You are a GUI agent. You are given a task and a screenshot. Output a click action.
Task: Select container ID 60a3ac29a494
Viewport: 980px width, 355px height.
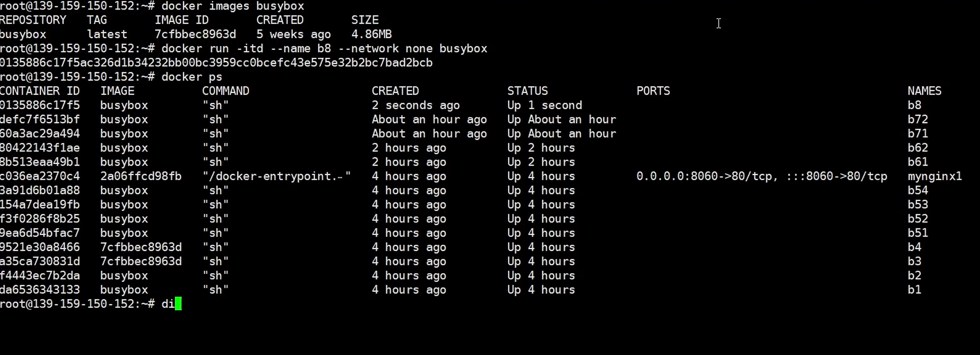pyautogui.click(x=40, y=134)
